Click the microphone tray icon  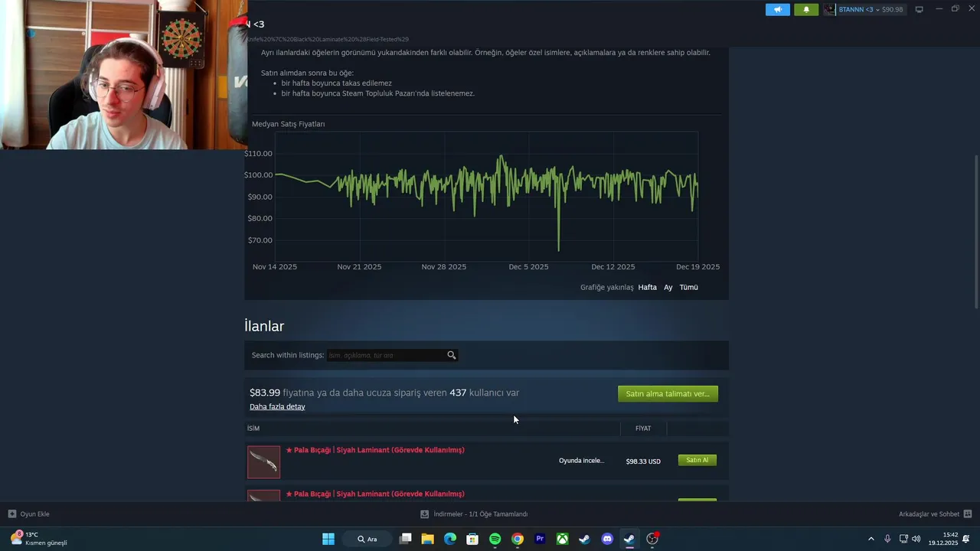(887, 539)
